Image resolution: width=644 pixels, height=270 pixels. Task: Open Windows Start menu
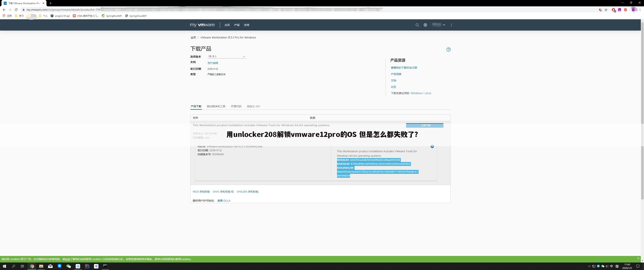click(4, 266)
